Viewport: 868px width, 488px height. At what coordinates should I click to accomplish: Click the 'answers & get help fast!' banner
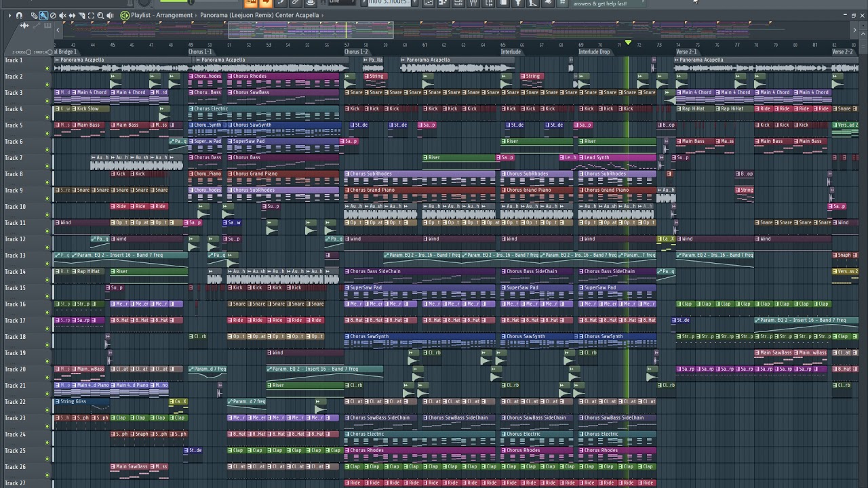tap(600, 3)
